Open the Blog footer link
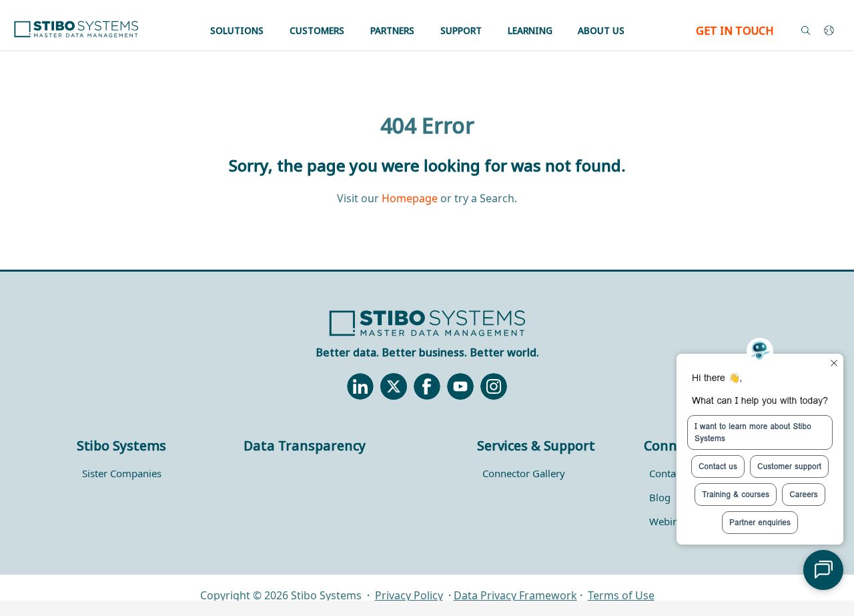 (660, 498)
